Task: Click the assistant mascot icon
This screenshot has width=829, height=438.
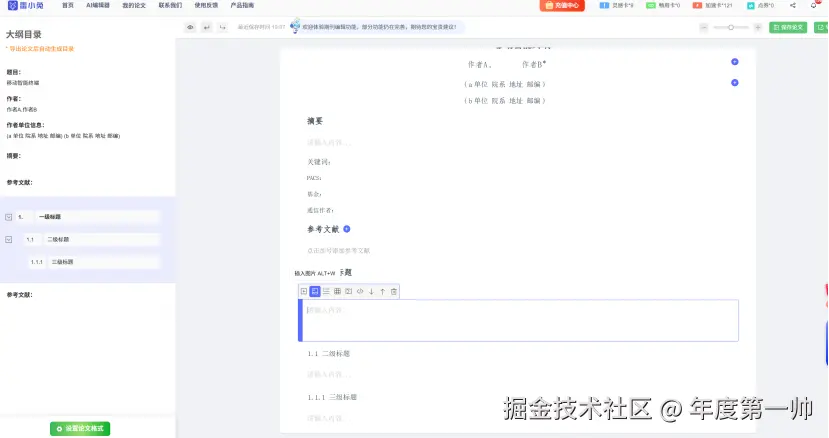Action: click(x=295, y=26)
